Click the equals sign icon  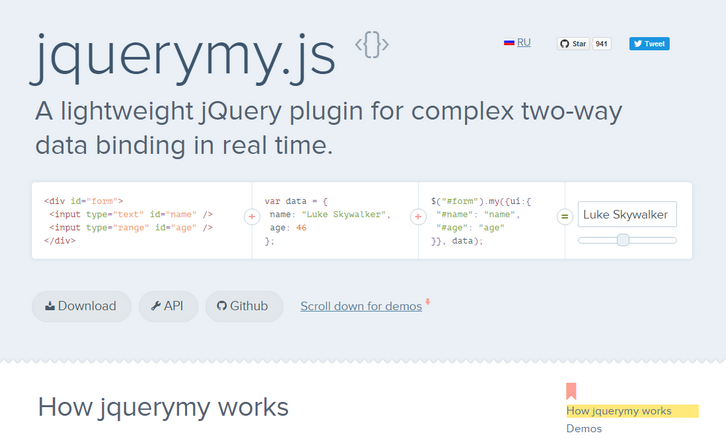[564, 216]
